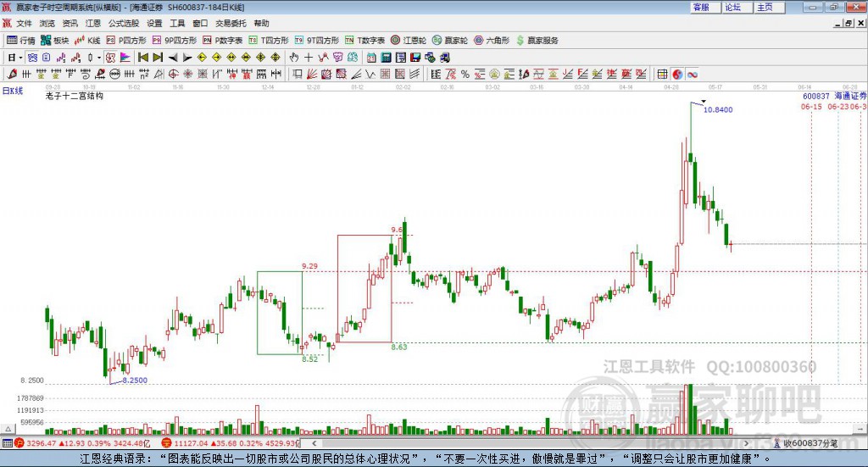Click the flag pennant indicator icon
Viewport: 868px width, 467px height.
[x=125, y=58]
